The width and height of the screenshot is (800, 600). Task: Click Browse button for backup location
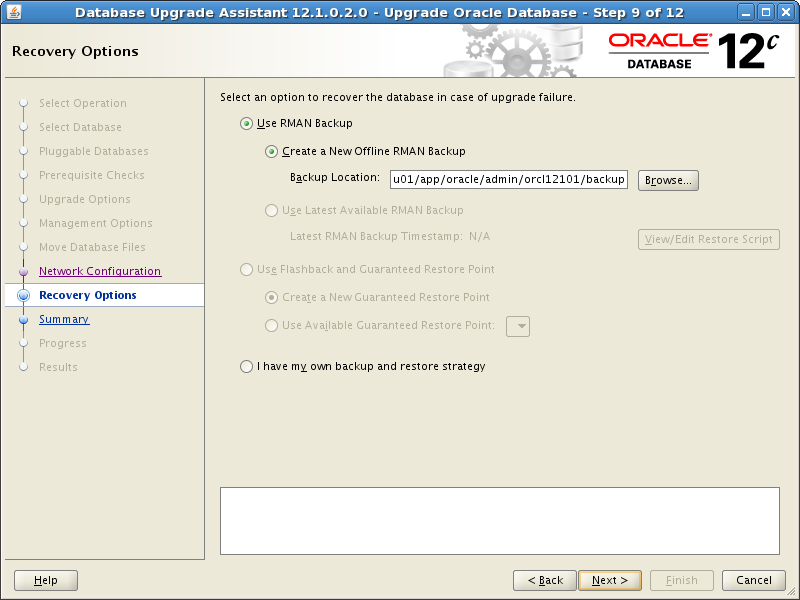pyautogui.click(x=668, y=181)
